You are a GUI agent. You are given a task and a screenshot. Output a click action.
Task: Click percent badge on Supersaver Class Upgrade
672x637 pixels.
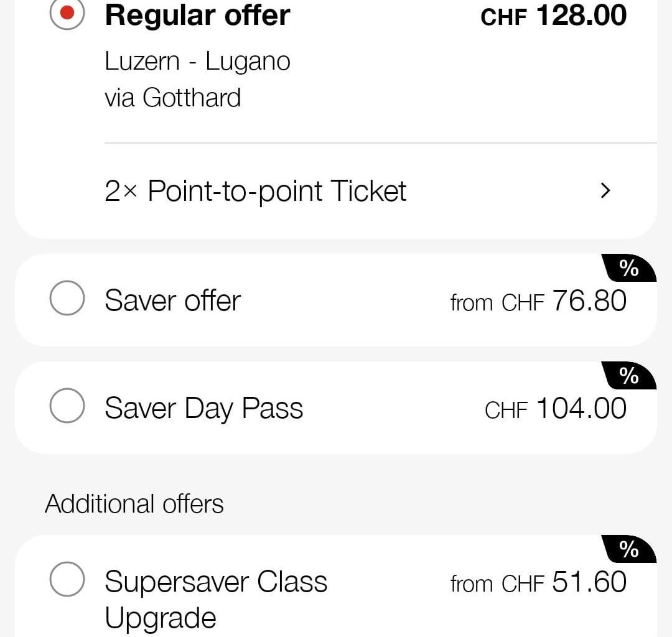[x=629, y=549]
